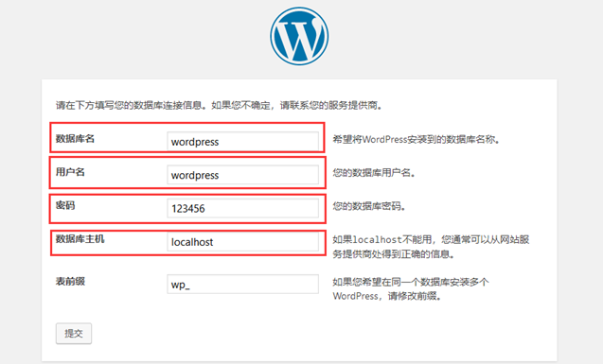The image size is (603, 364).
Task: Click the hint 您的数据库密码
Action: click(369, 206)
